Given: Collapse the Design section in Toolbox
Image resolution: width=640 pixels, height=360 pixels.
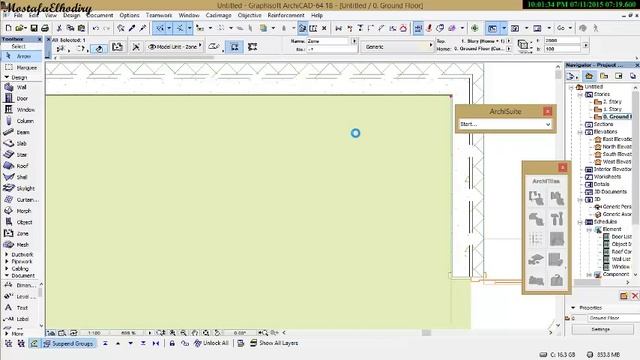Looking at the screenshot, I should 7,77.
